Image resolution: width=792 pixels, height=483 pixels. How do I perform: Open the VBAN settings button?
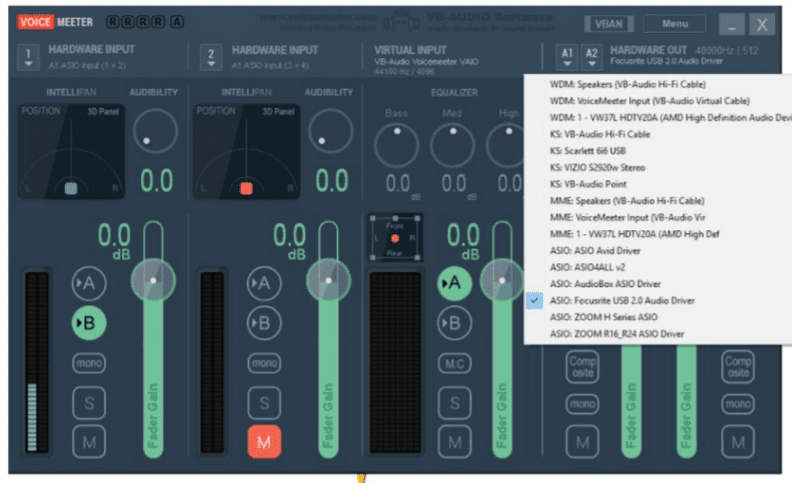tap(609, 23)
